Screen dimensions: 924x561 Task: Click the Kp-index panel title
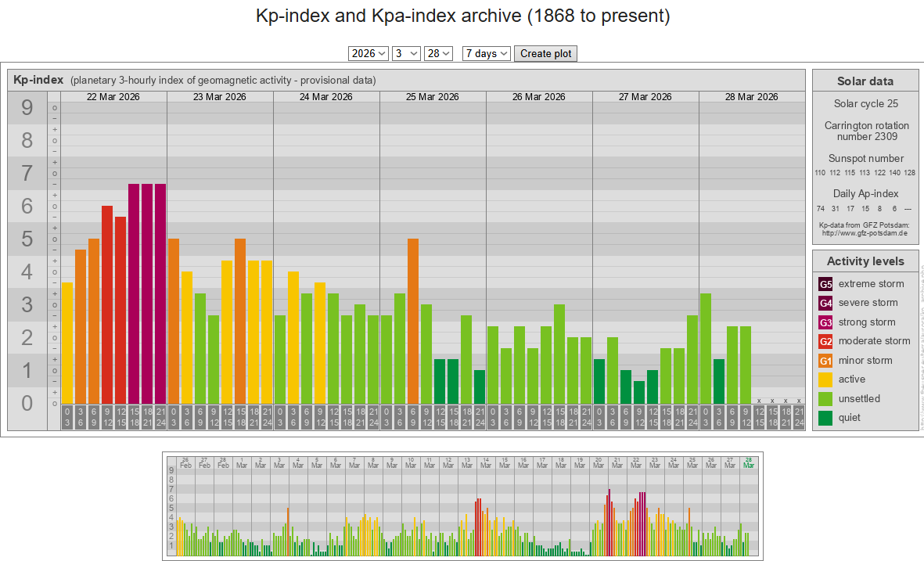point(38,80)
